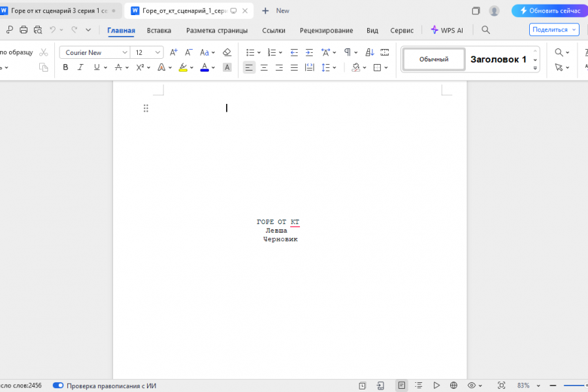Image resolution: width=588 pixels, height=392 pixels.
Task: Apply italic formatting to the text
Action: tap(80, 67)
